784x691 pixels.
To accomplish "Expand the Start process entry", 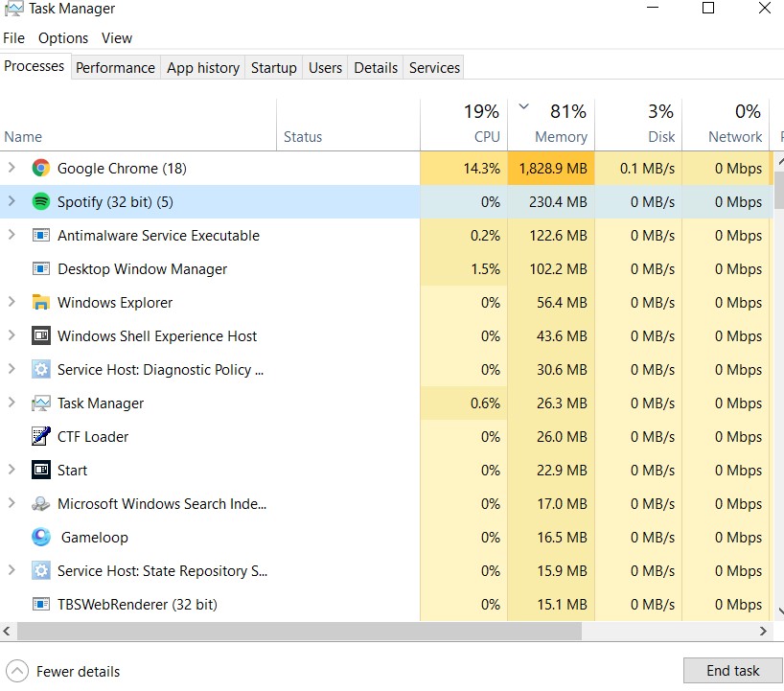I will pyautogui.click(x=12, y=469).
